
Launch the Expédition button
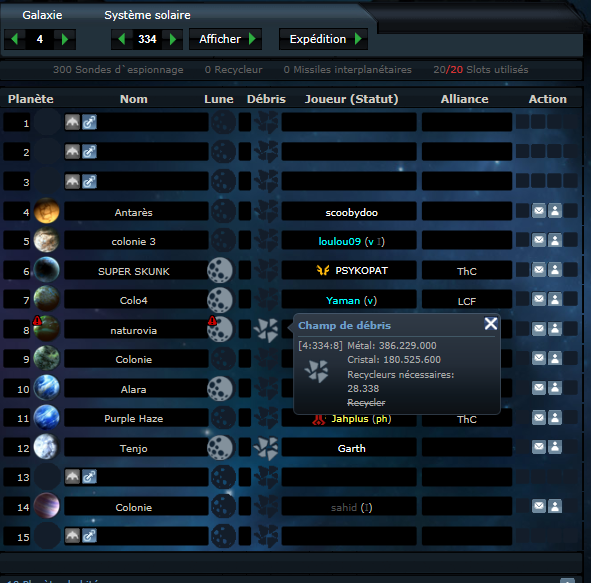coord(323,39)
